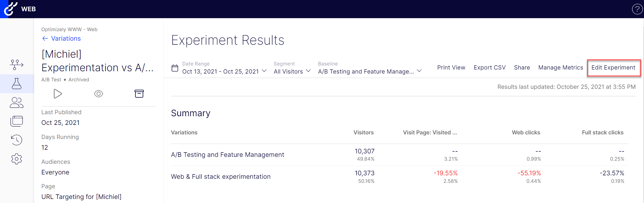Image resolution: width=644 pixels, height=203 pixels.
Task: Select 'A/B Testing and Feature Management' variation row
Action: [400, 155]
